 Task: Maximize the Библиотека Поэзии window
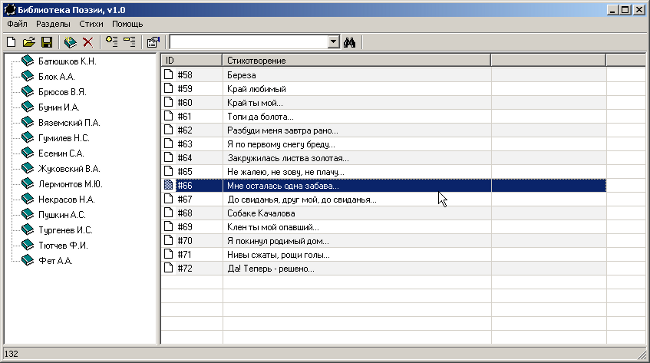(626, 10)
